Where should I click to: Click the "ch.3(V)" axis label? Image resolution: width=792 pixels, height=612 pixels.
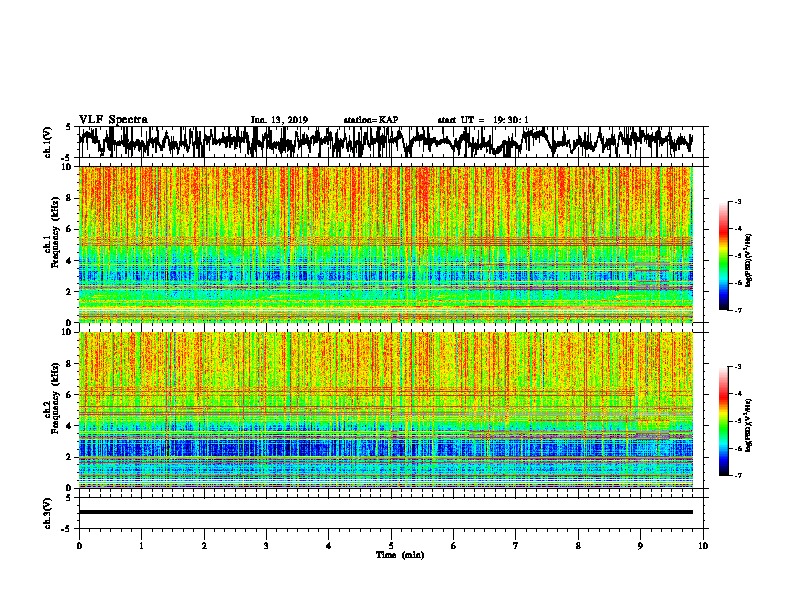click(47, 514)
